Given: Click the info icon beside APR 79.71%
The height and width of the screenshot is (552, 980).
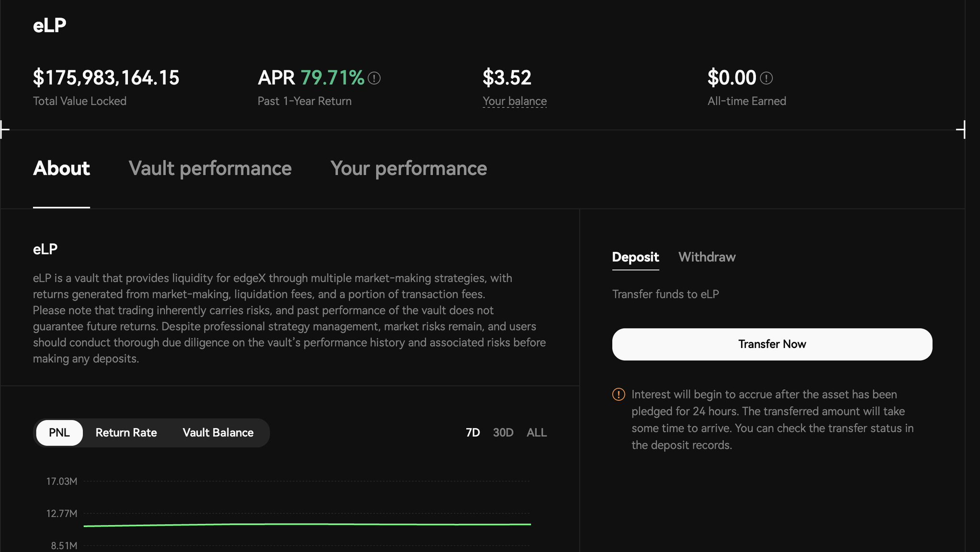Looking at the screenshot, I should [374, 78].
